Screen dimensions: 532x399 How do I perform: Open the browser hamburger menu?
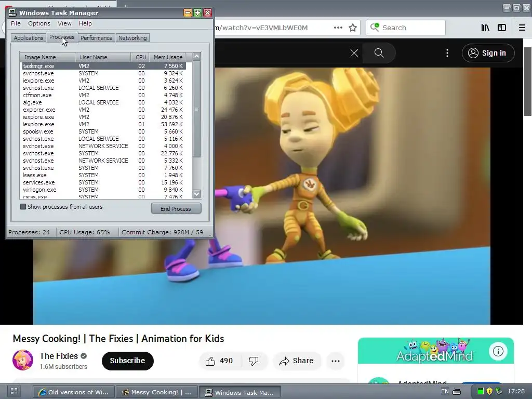(x=522, y=28)
